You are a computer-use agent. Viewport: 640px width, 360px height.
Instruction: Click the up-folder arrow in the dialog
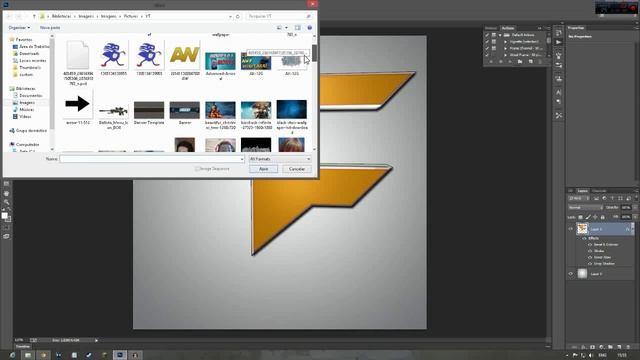coord(34,16)
